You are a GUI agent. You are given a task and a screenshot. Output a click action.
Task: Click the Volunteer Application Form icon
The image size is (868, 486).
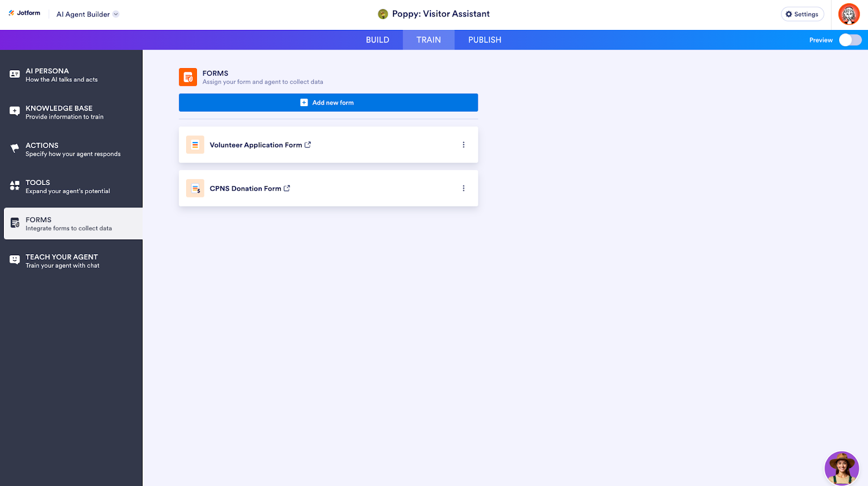pos(195,145)
